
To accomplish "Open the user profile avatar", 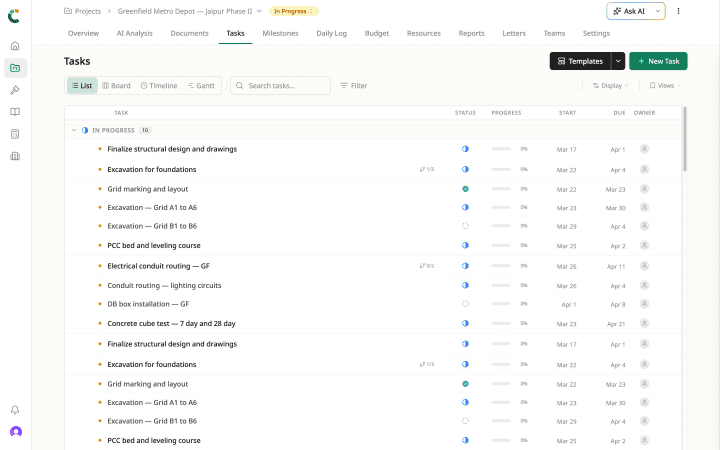I will [16, 432].
